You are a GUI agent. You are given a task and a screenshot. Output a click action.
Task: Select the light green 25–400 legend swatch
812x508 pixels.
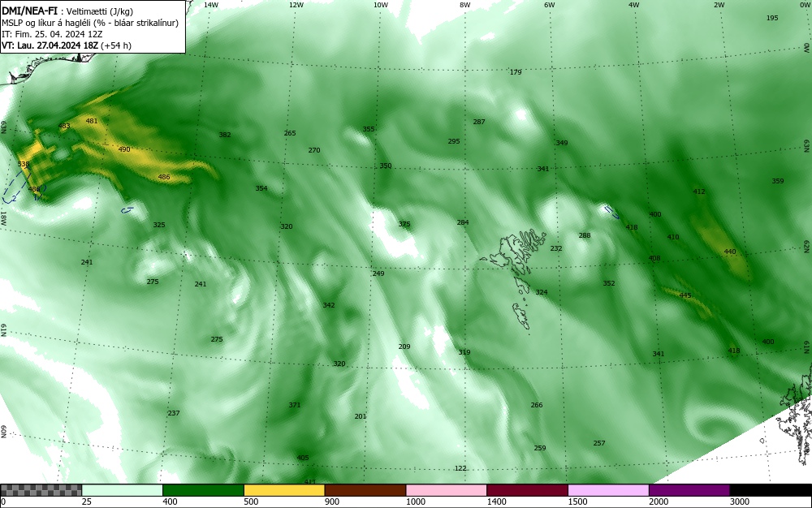(123, 490)
